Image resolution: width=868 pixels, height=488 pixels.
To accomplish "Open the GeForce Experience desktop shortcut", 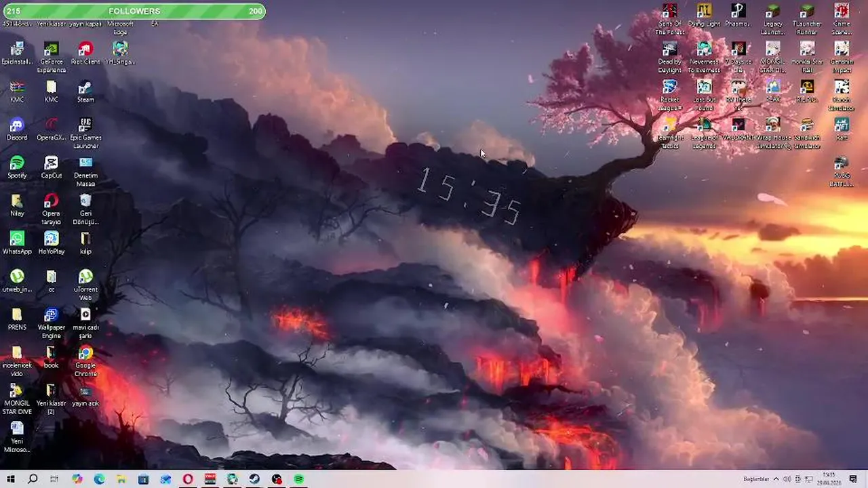I will (x=52, y=57).
